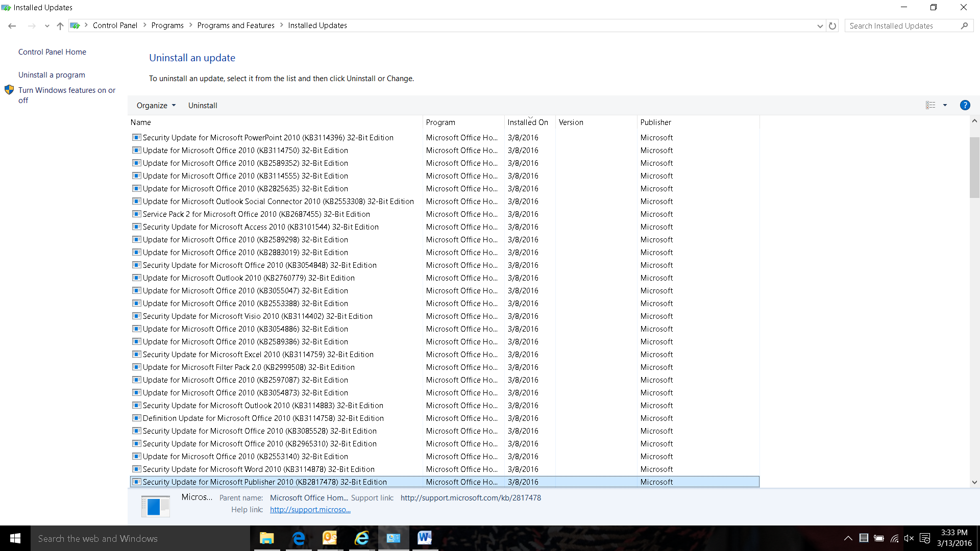Expand the address bar history dropdown
980x551 pixels.
(x=820, y=26)
